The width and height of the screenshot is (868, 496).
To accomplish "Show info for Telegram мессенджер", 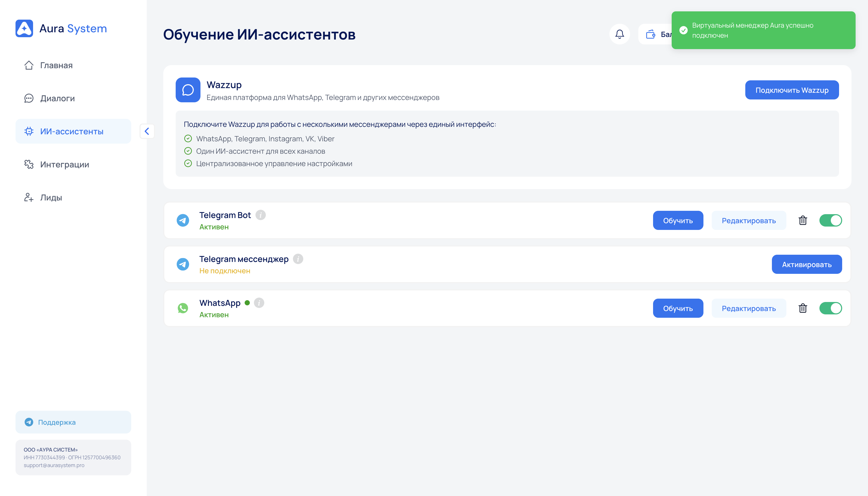I will [298, 259].
